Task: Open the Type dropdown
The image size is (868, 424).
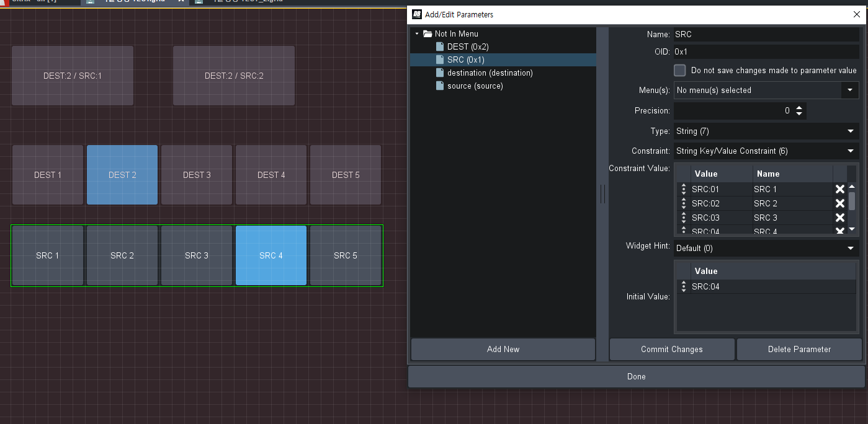Action: (766, 131)
